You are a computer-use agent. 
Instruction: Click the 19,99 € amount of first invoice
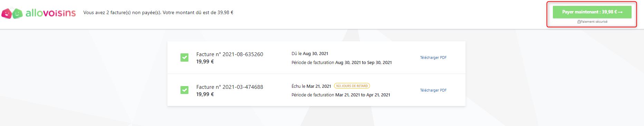point(205,62)
